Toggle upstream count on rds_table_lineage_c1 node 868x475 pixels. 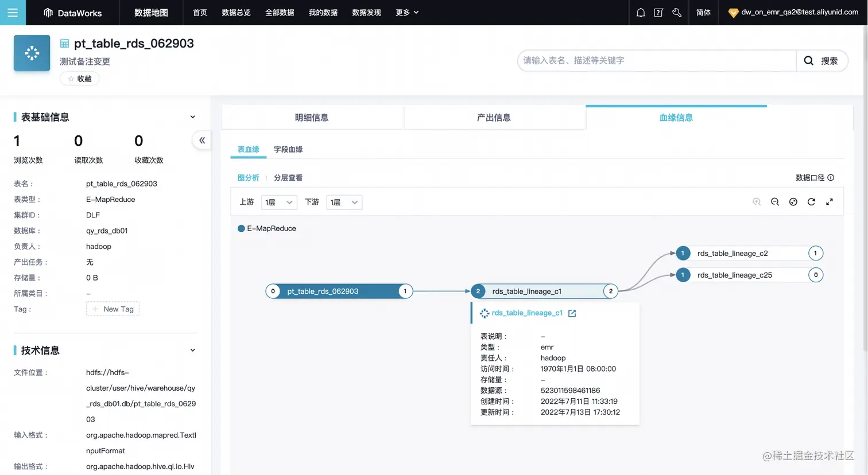tap(478, 291)
